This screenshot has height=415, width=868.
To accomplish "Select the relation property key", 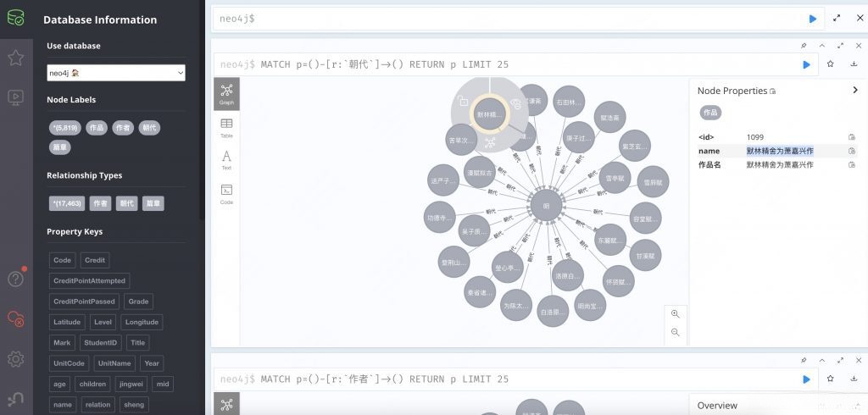I will click(98, 405).
